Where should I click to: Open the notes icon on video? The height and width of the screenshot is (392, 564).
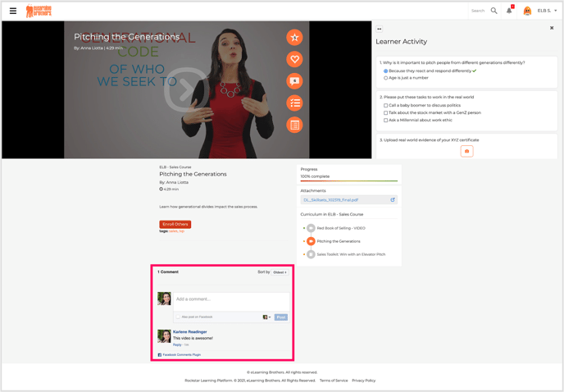(x=294, y=125)
